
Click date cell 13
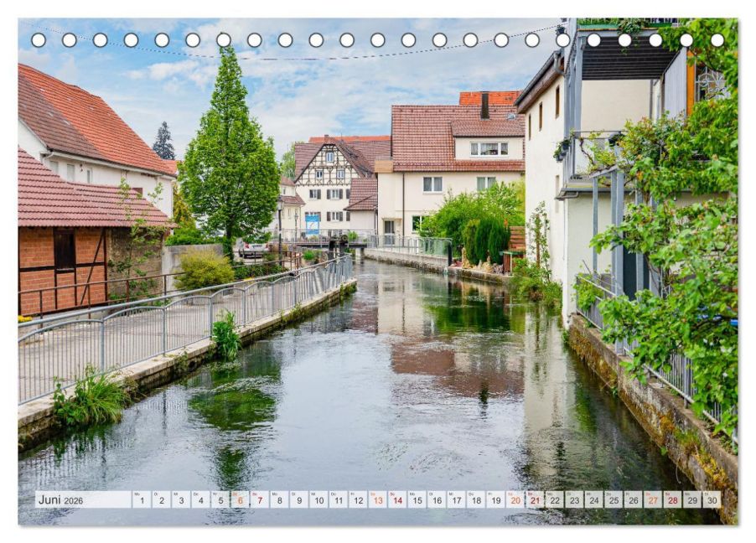(377, 499)
